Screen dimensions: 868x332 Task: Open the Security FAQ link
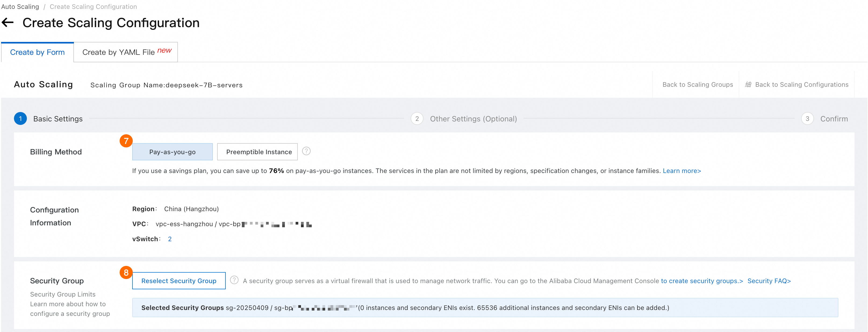(769, 281)
